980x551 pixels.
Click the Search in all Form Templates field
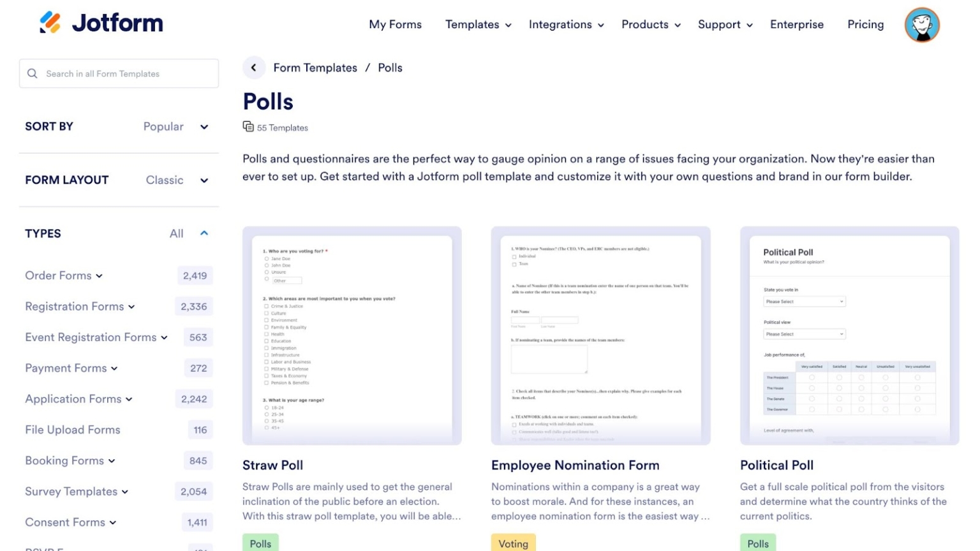pyautogui.click(x=119, y=73)
